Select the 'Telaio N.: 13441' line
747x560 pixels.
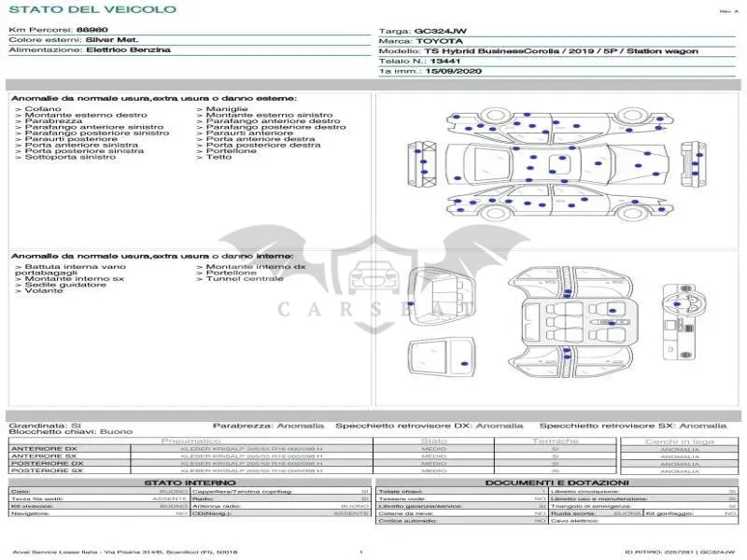click(x=419, y=61)
